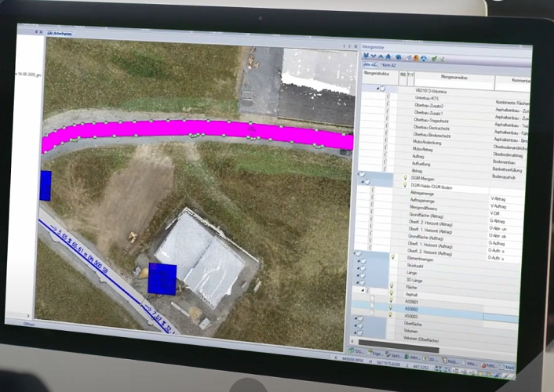
Task: Click the 'DN 500 SB' pipe label
Action: tap(95, 265)
